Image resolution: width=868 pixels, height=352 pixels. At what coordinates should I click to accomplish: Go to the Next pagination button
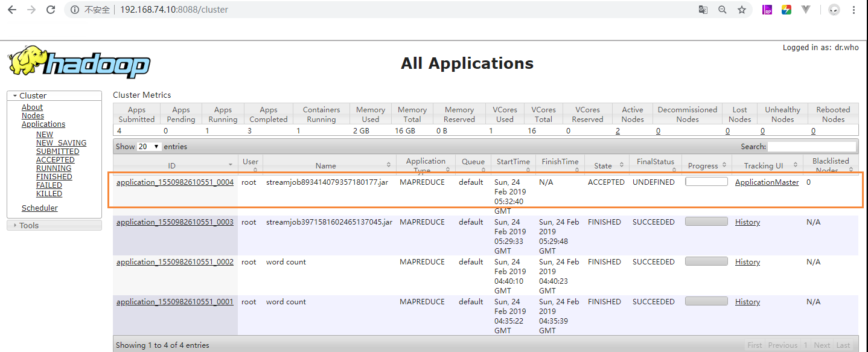(822, 345)
